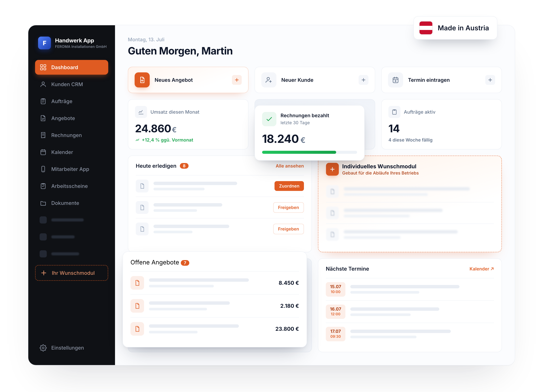
Task: Click the 24.860 € Umsatz value
Action: pyautogui.click(x=156, y=129)
